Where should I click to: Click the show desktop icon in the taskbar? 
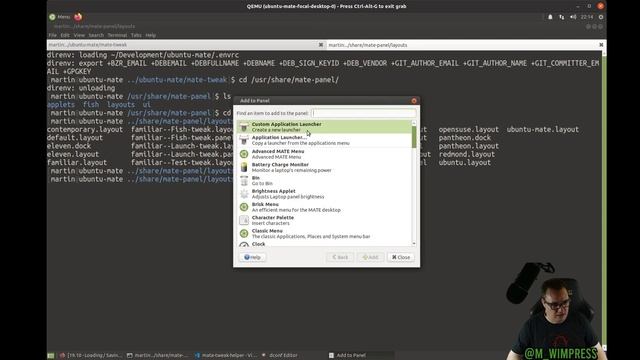(x=51, y=356)
